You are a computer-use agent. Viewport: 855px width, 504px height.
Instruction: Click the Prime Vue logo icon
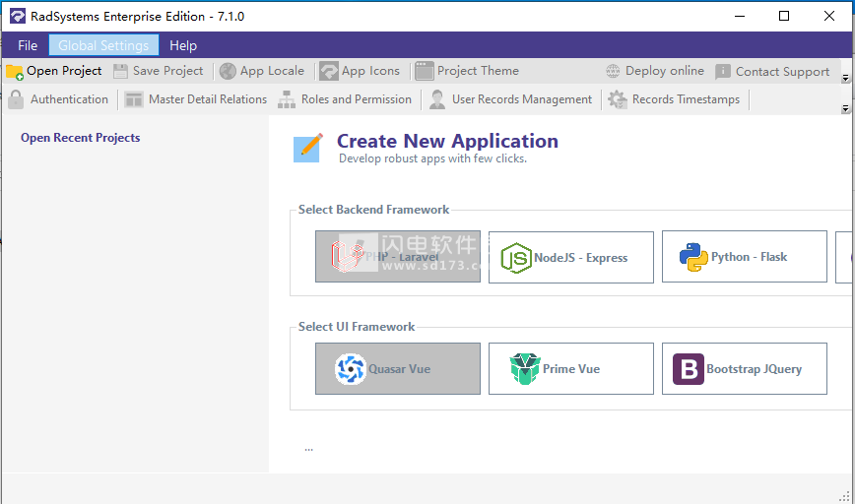pyautogui.click(x=525, y=369)
